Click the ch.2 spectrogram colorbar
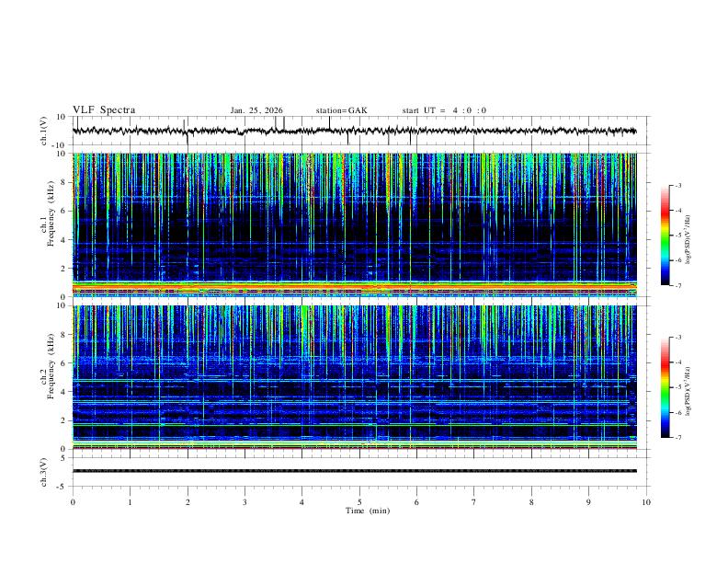Image resolution: width=728 pixels, height=563 pixels. click(x=665, y=387)
